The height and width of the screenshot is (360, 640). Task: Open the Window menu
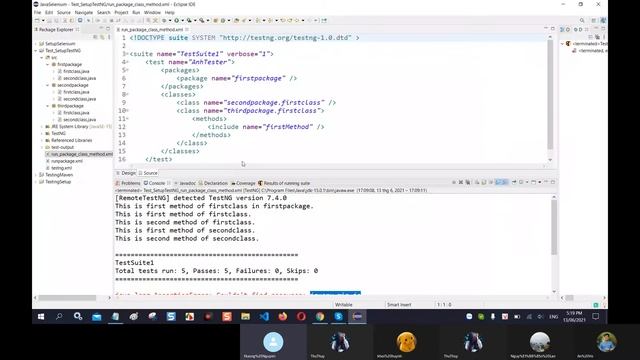point(152,13)
